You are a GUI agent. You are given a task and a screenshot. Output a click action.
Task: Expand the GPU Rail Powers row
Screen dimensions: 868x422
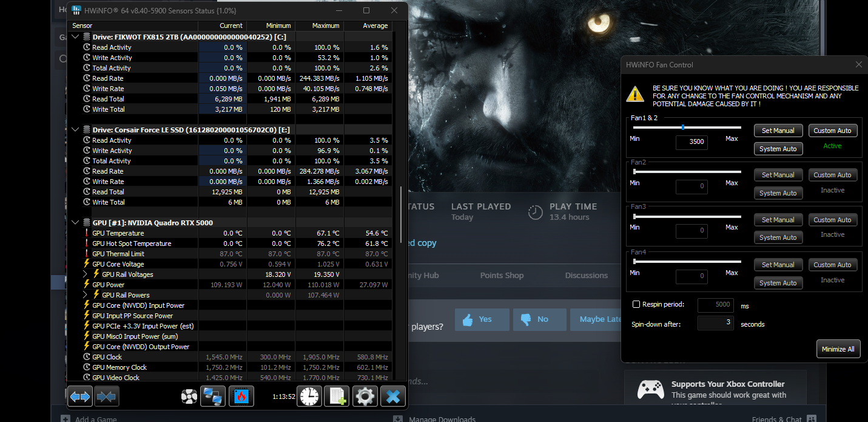point(86,295)
